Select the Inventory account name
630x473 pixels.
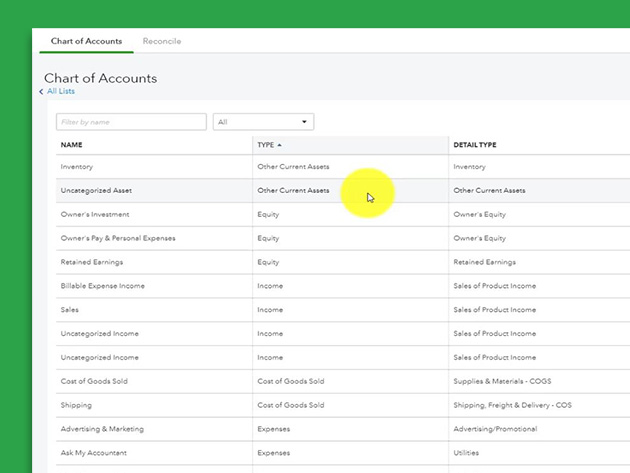(x=77, y=167)
